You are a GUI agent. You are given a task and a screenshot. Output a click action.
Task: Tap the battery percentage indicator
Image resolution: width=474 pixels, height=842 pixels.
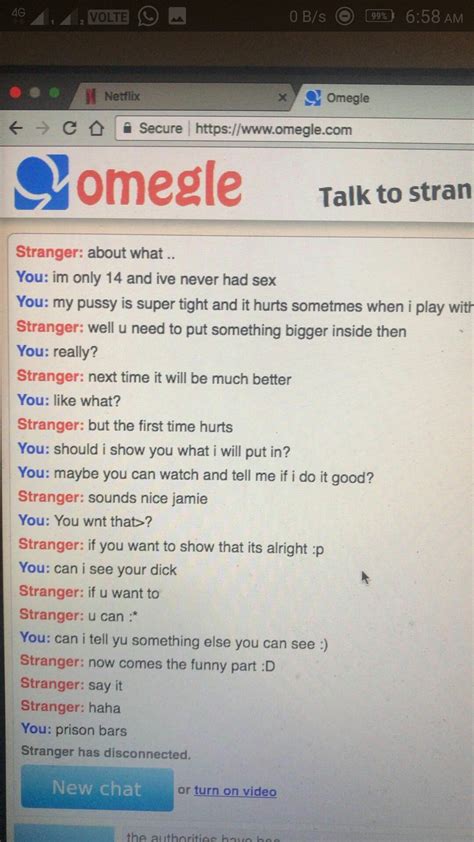point(378,17)
